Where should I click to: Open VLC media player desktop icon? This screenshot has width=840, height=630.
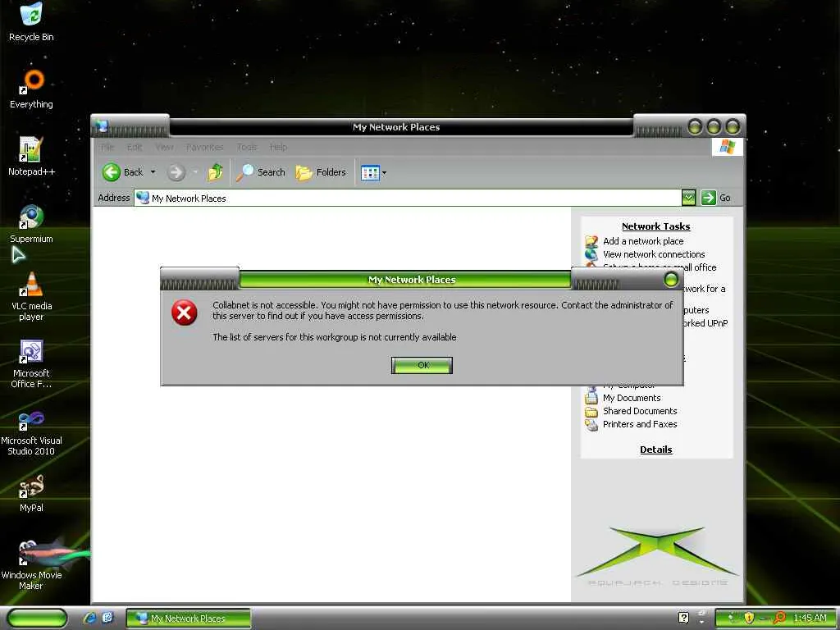(x=31, y=296)
